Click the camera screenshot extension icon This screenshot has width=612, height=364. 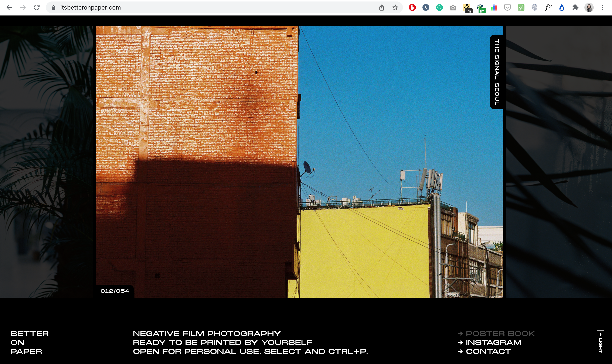(453, 8)
